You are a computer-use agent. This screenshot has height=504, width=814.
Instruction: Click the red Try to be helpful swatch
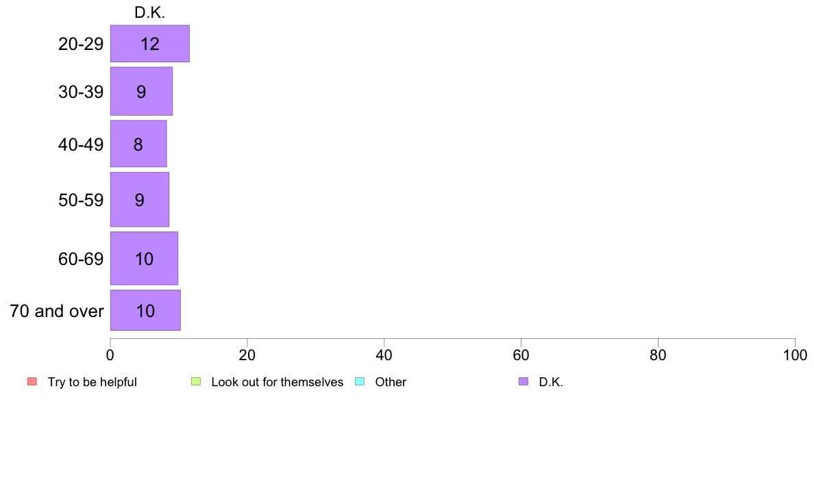32,381
